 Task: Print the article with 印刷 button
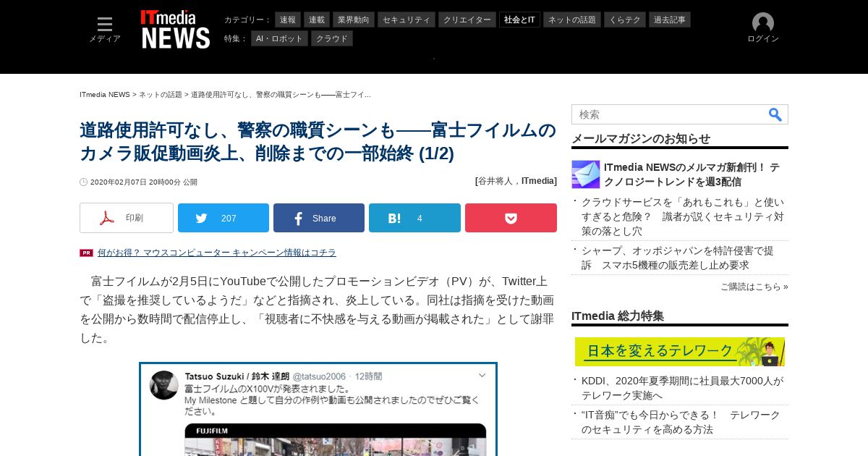click(127, 218)
